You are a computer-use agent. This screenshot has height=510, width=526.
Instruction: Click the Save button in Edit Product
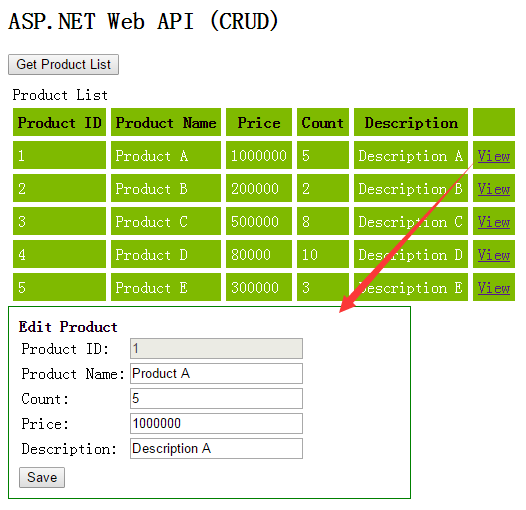[x=42, y=477]
